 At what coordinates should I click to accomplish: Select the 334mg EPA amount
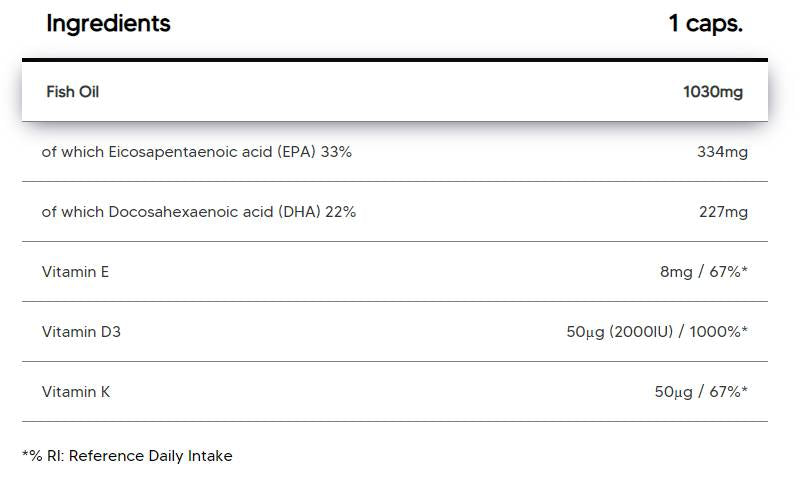click(x=722, y=152)
